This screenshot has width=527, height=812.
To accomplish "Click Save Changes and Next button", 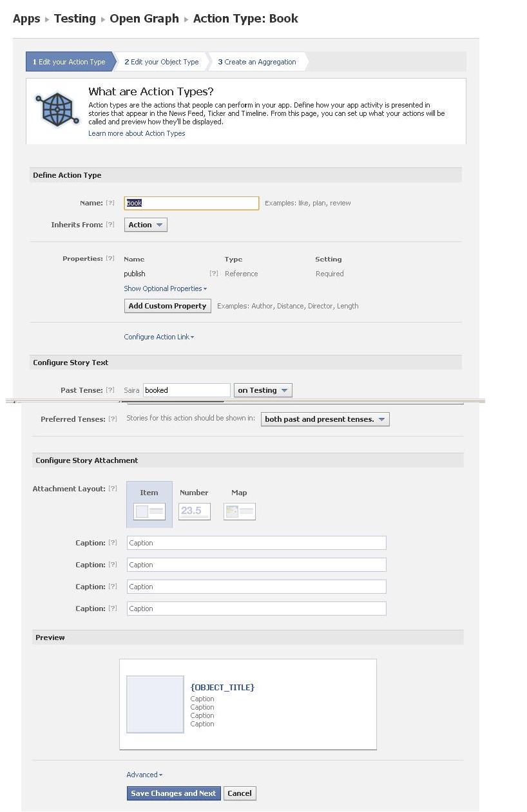I will click(x=173, y=793).
